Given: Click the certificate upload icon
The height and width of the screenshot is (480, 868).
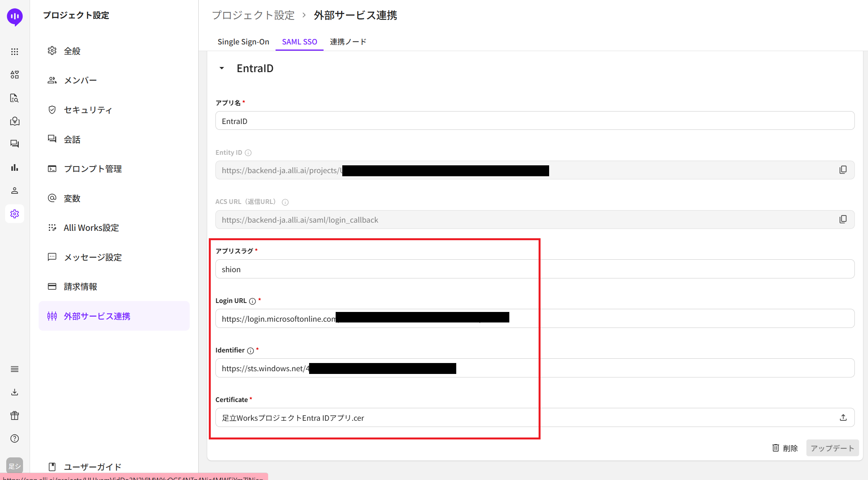Looking at the screenshot, I should pos(843,418).
